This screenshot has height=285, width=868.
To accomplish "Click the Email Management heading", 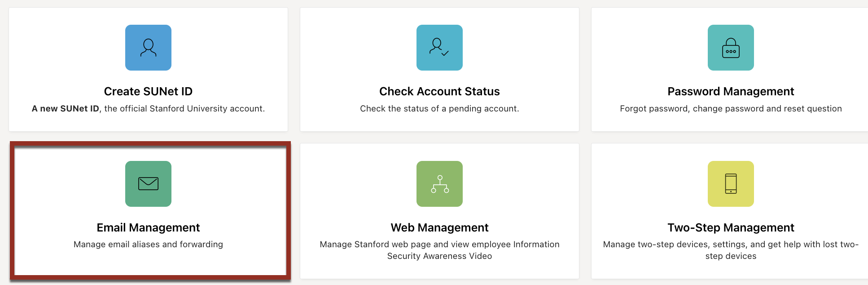I will (x=148, y=227).
